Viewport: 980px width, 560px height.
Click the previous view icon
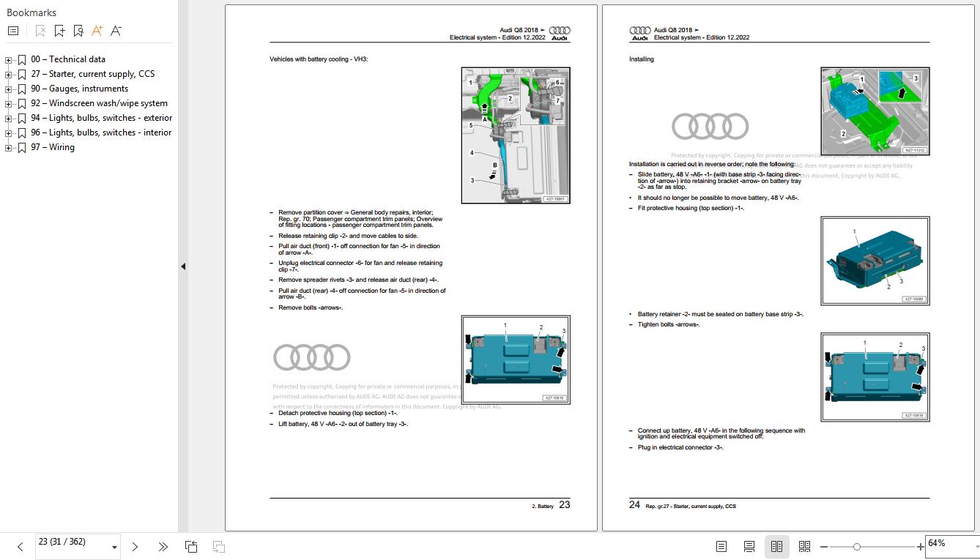(191, 547)
